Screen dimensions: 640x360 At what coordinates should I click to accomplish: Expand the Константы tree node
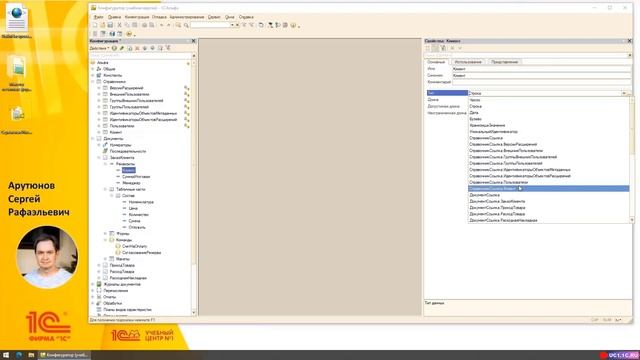[93, 76]
